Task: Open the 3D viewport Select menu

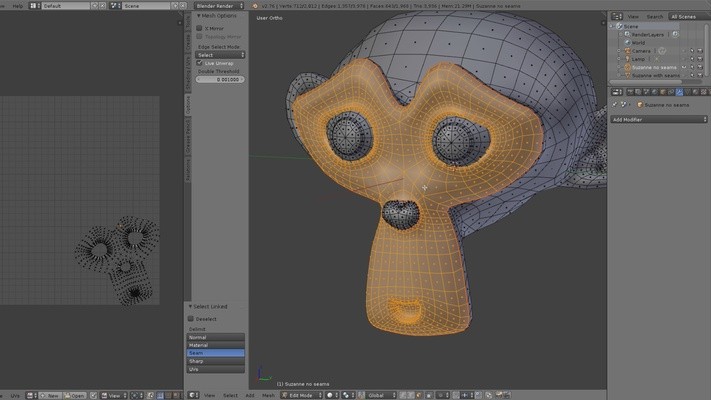Action: pos(230,395)
